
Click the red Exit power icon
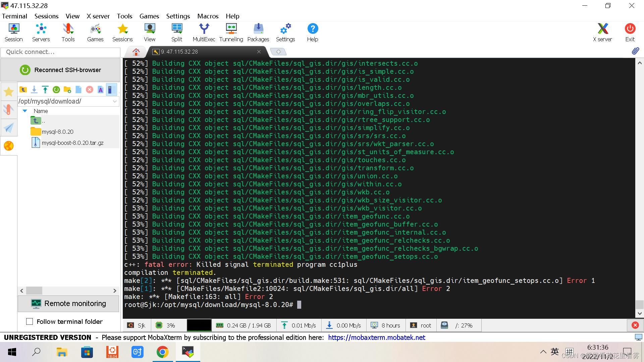(x=630, y=33)
